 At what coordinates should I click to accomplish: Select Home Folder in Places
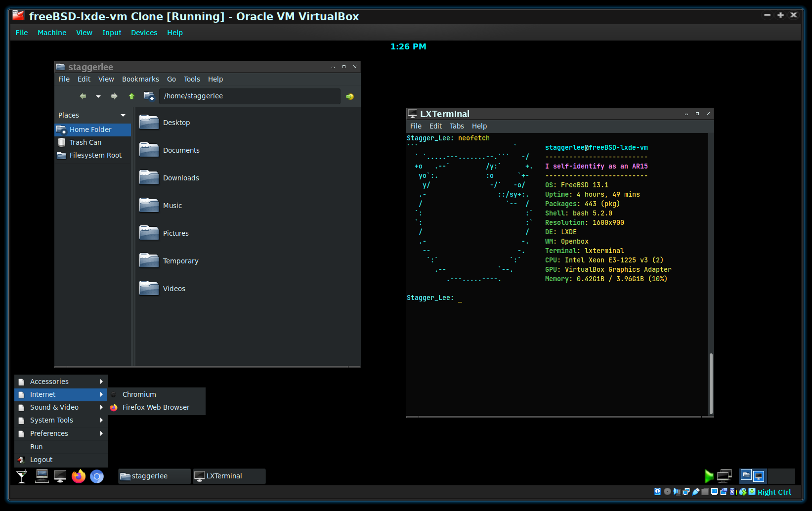(92, 129)
